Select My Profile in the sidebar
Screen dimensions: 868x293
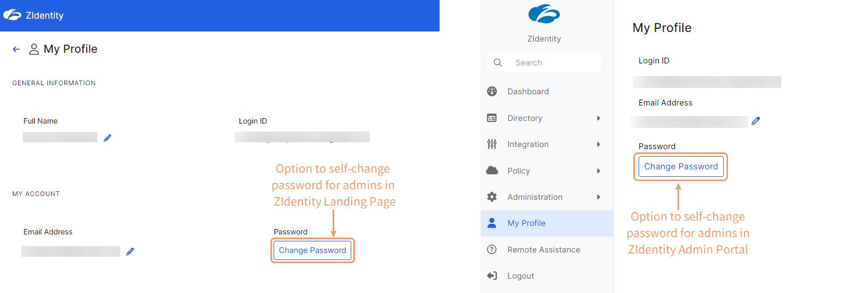[x=547, y=223]
